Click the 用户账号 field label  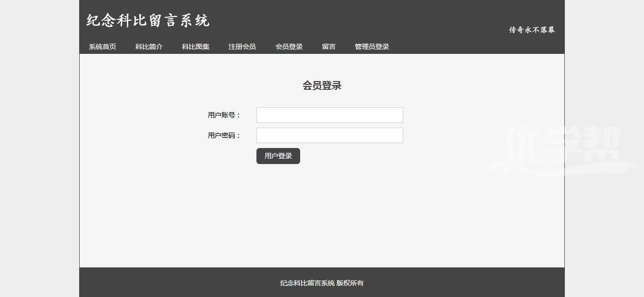[x=224, y=115]
